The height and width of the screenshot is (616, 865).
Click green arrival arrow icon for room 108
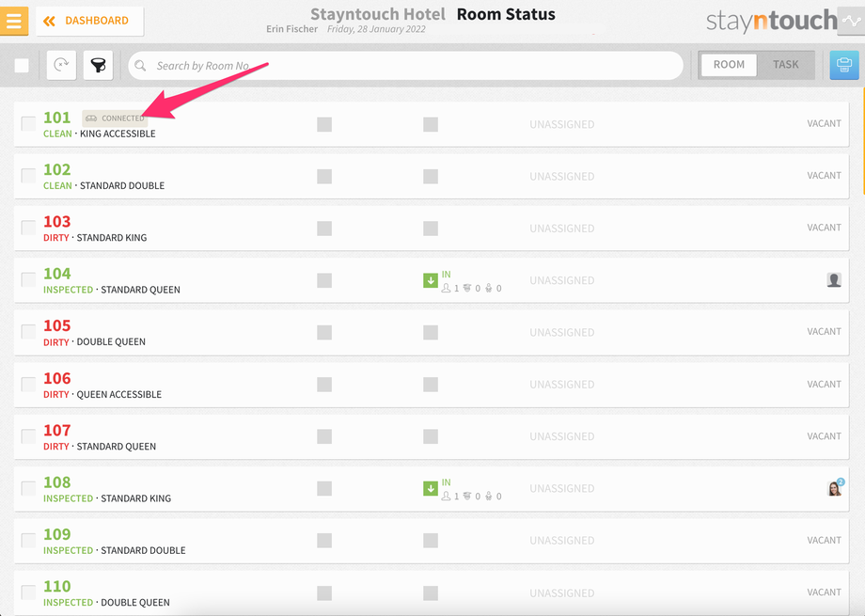pyautogui.click(x=431, y=488)
